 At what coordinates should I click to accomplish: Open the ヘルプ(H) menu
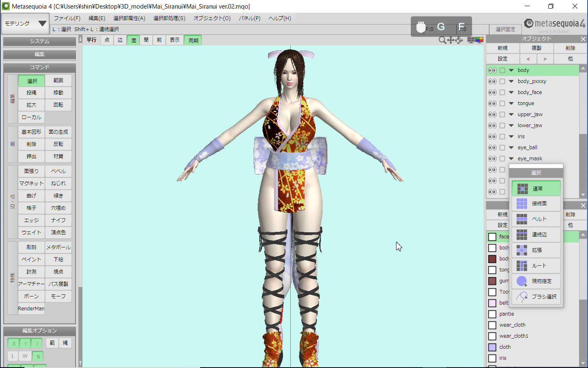280,18
